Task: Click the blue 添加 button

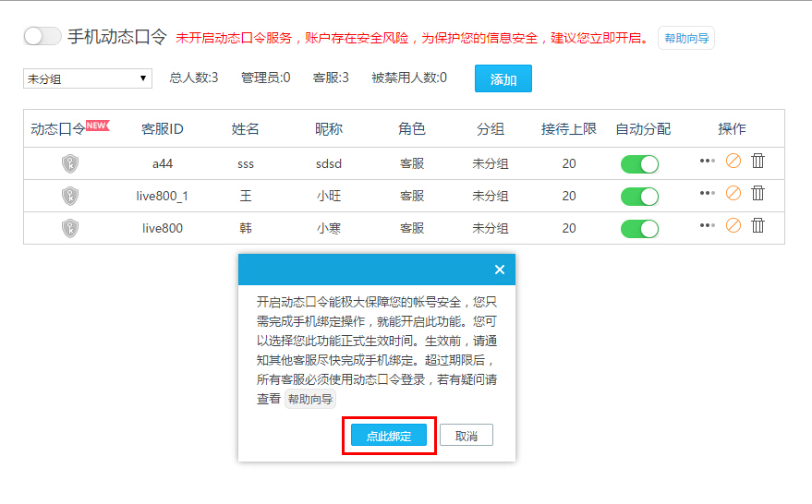Action: pyautogui.click(x=503, y=78)
